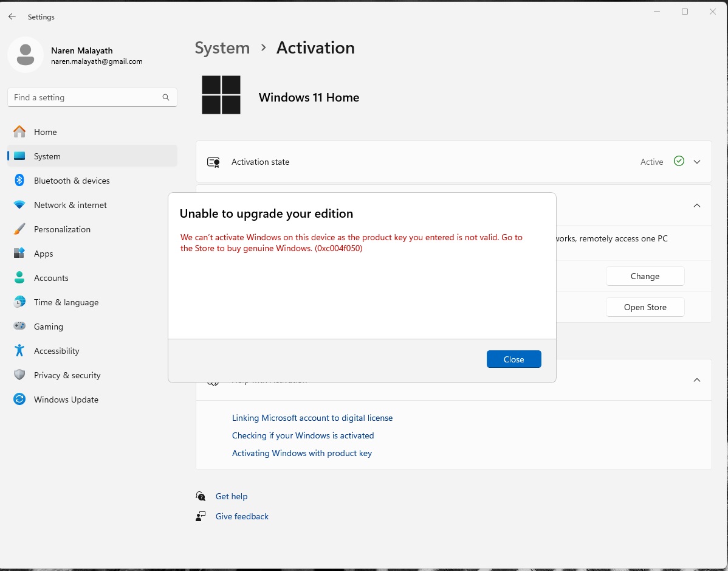Minimize the Settings window

point(656,12)
